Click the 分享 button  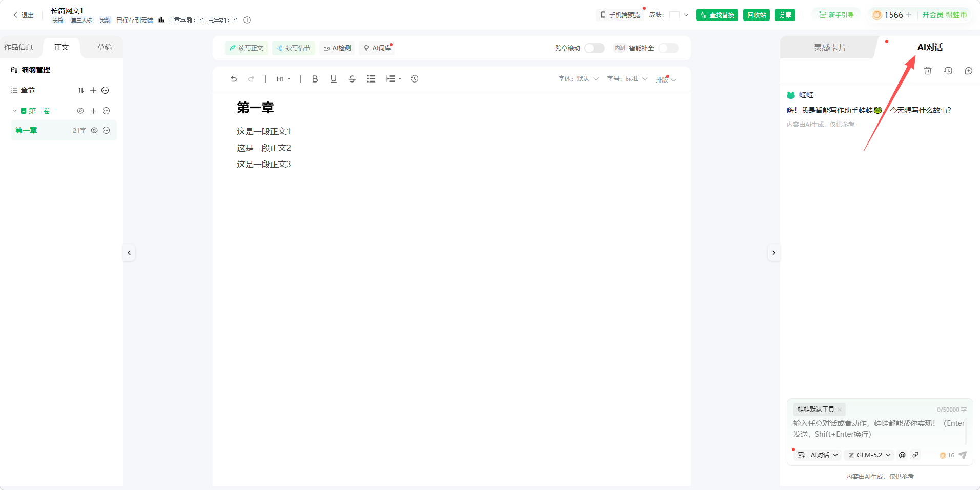pyautogui.click(x=785, y=15)
